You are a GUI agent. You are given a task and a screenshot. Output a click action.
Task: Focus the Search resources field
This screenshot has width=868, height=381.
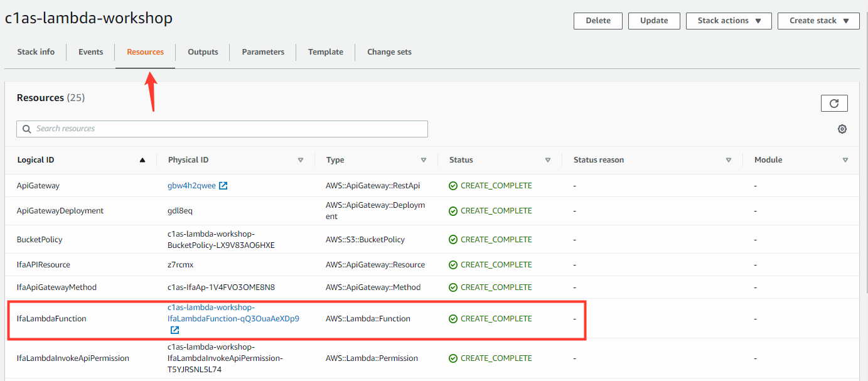222,129
